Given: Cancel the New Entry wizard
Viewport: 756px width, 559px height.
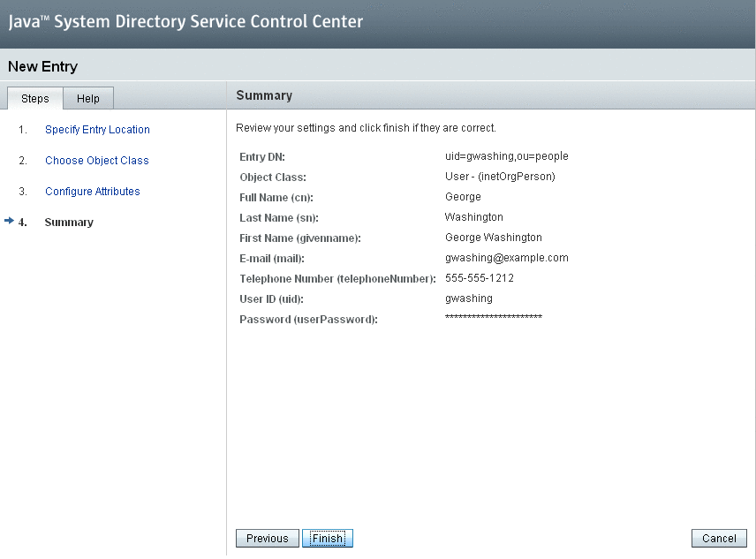Looking at the screenshot, I should tap(719, 539).
